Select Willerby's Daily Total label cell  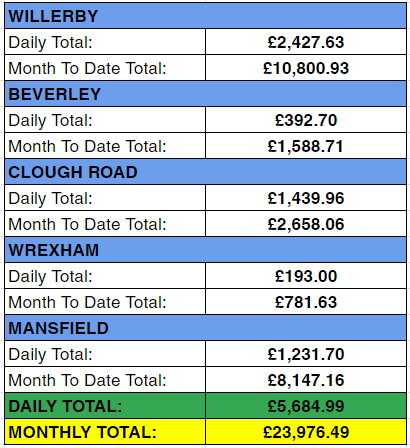pyautogui.click(x=105, y=42)
